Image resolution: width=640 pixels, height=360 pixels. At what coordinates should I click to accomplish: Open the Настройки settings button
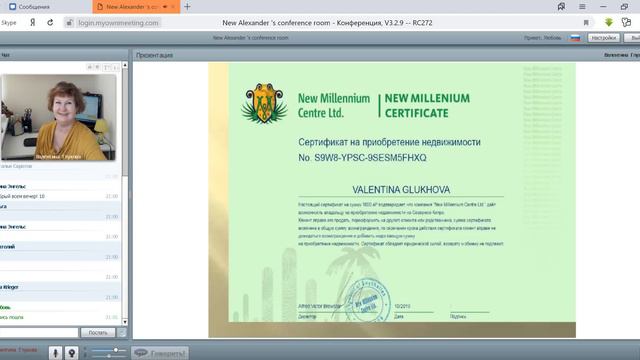coord(604,38)
